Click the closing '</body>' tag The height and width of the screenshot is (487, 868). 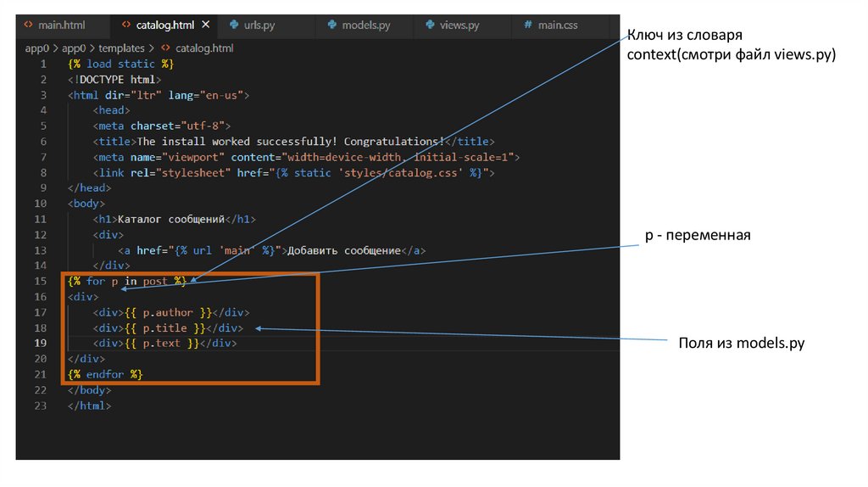tap(89, 390)
